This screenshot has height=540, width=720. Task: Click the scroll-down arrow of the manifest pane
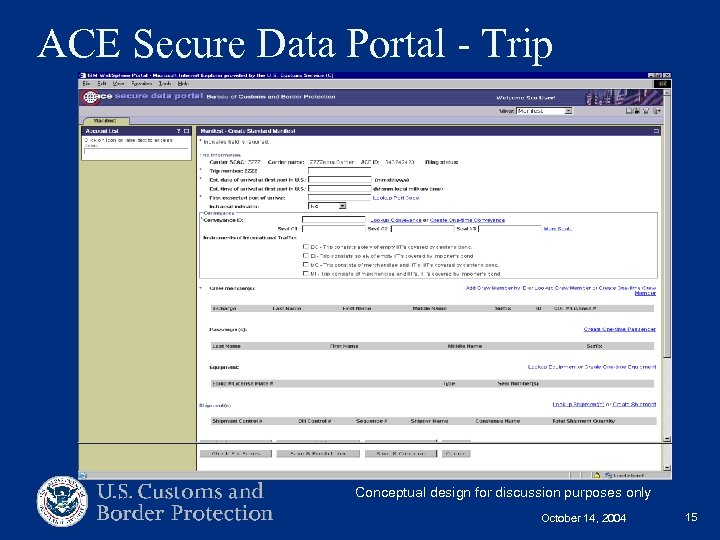667,439
